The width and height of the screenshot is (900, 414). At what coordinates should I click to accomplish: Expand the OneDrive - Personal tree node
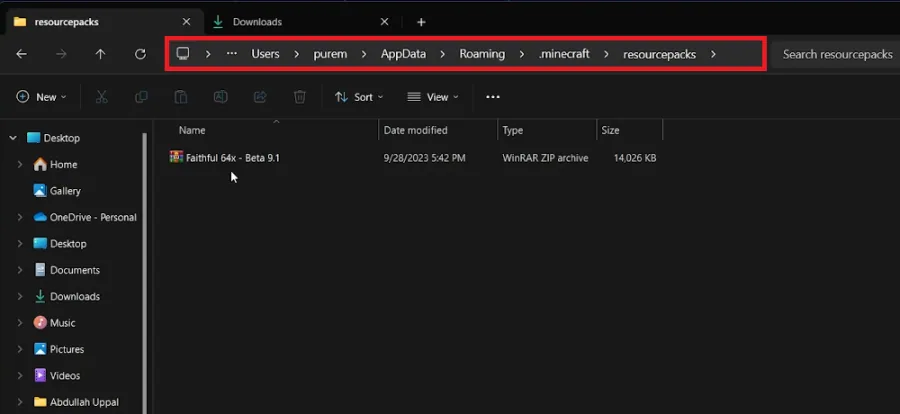(x=20, y=217)
